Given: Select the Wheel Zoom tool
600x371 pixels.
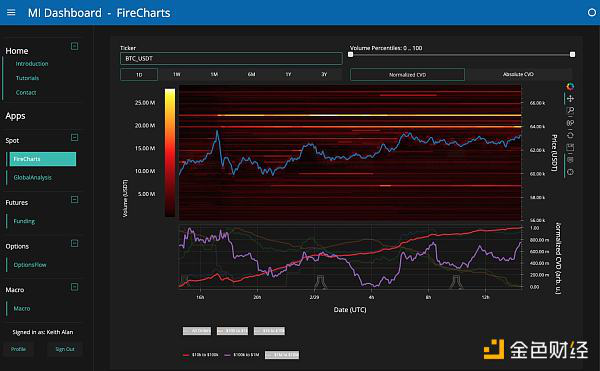Looking at the screenshot, I should pos(570,123).
